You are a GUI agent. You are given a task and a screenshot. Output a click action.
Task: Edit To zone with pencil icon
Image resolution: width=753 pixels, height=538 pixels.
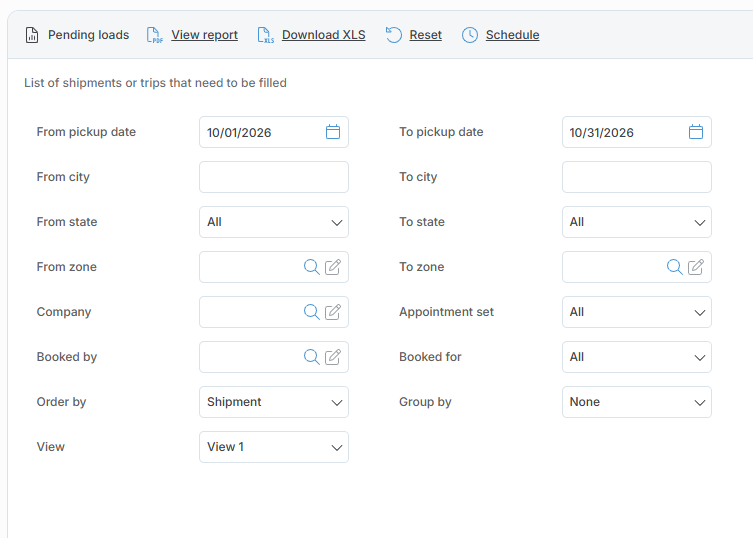coord(696,267)
